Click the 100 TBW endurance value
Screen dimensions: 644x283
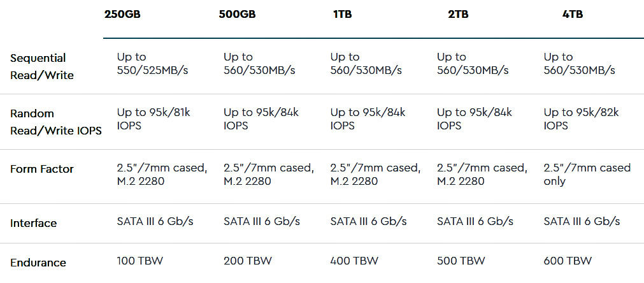(x=141, y=261)
